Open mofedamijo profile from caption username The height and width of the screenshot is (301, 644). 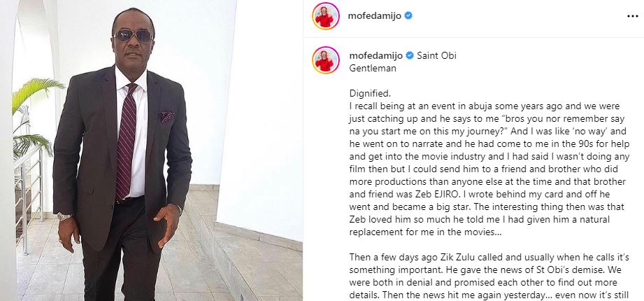[375, 55]
